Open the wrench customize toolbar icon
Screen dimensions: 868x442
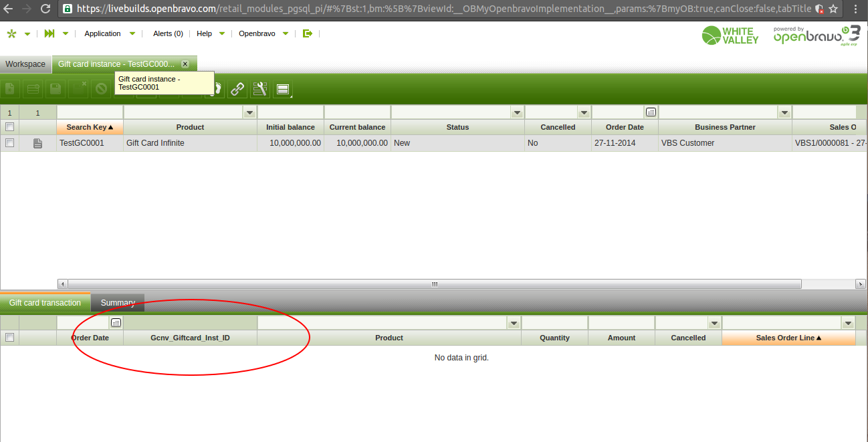point(260,89)
